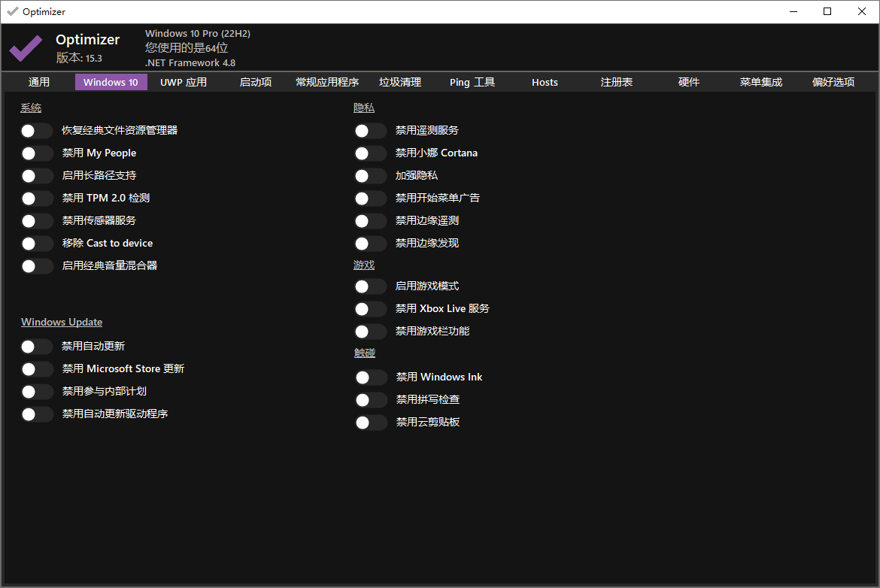This screenshot has width=880, height=588.
Task: Turn on 启用游戏模式
Action: (370, 286)
